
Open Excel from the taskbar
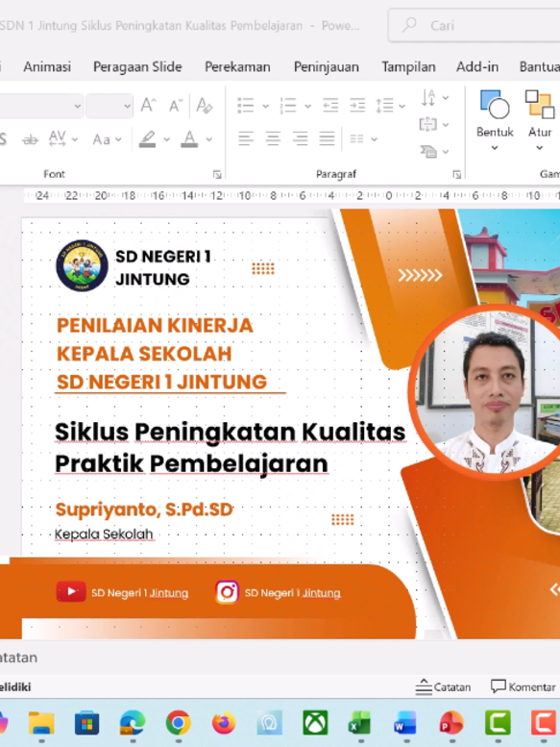[x=360, y=723]
